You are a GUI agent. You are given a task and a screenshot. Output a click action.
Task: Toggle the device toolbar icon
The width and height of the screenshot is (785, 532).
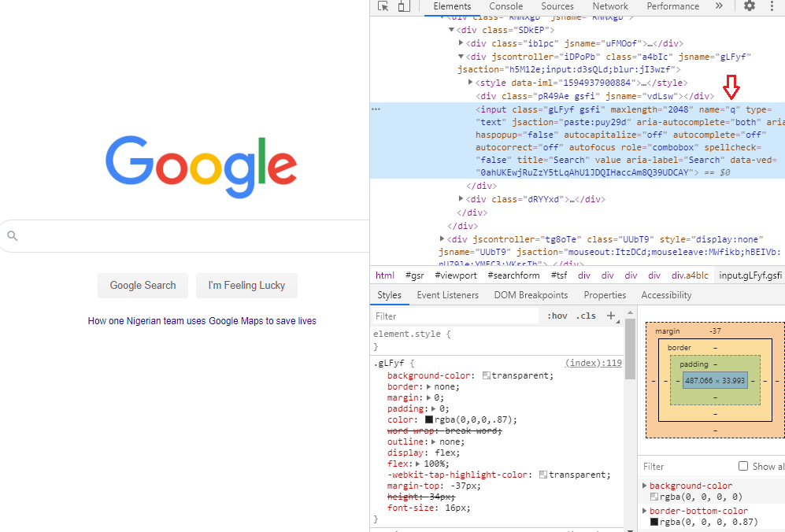pos(403,6)
